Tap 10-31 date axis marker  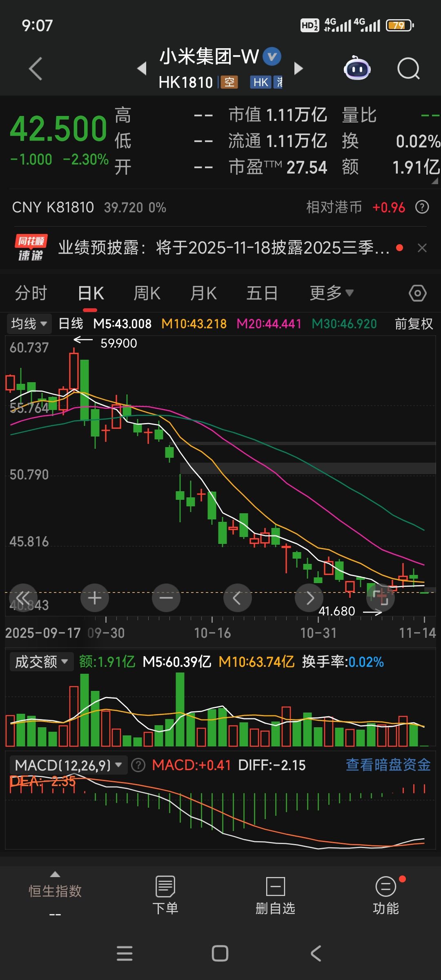(318, 633)
